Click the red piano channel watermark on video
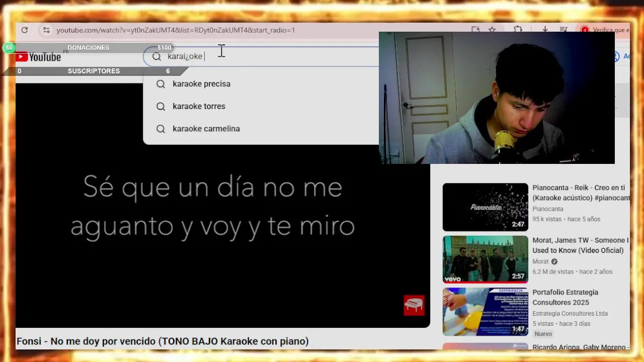The width and height of the screenshot is (644, 362). [414, 305]
